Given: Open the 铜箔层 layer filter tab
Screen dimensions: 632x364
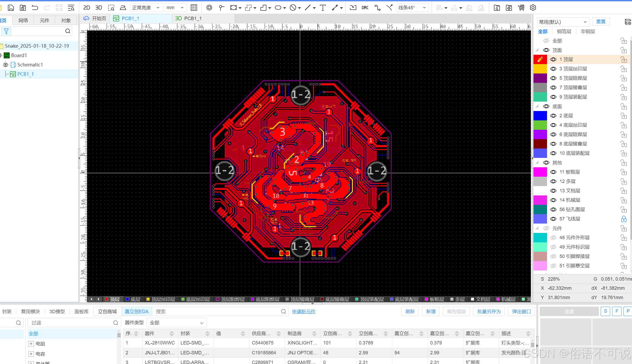Looking at the screenshot, I should (564, 32).
